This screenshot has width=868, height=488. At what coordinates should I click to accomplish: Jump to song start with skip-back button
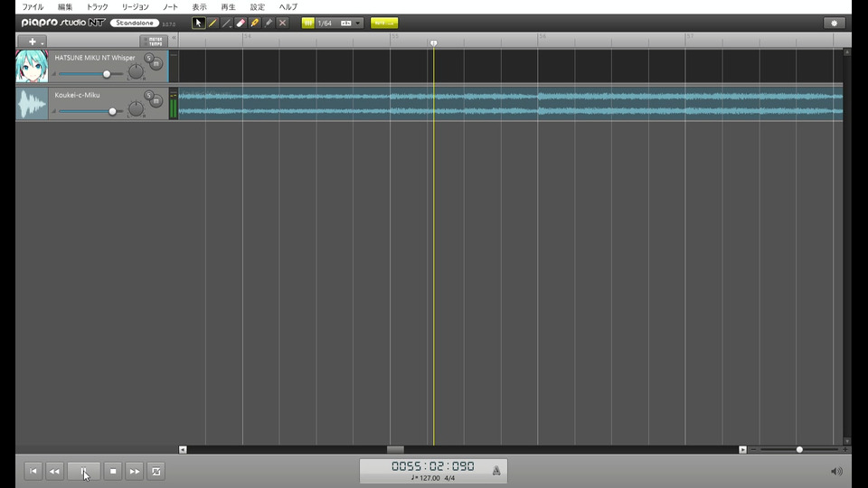(x=33, y=472)
